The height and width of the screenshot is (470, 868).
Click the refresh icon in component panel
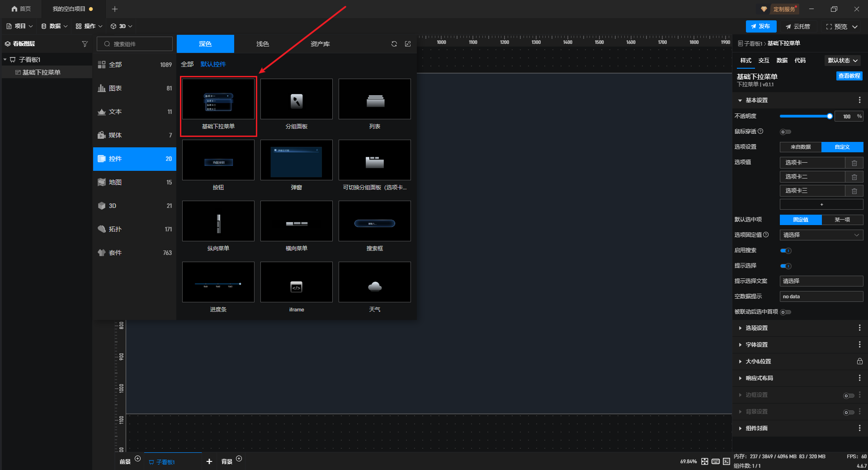[394, 44]
